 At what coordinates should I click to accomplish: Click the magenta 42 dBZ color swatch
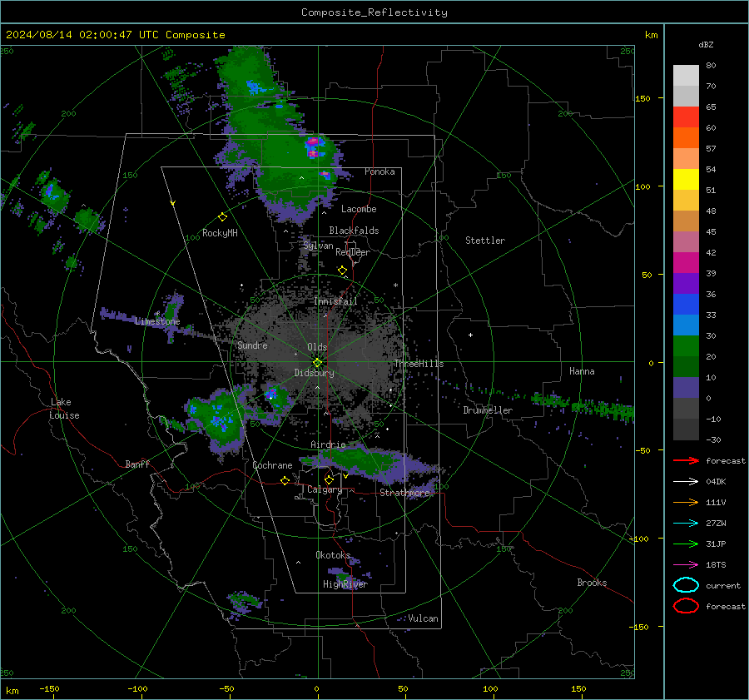[x=686, y=262]
